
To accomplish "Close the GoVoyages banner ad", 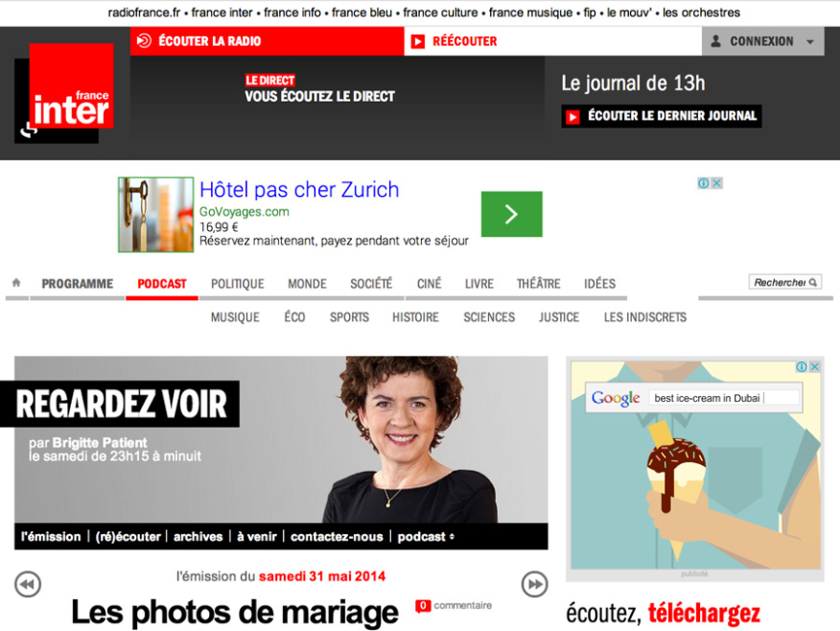I will (717, 183).
